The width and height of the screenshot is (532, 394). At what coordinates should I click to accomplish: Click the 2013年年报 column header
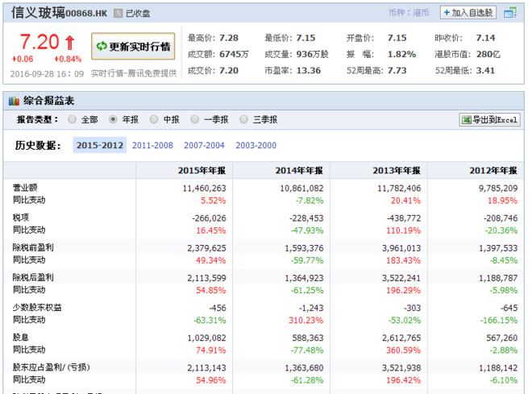coord(397,171)
